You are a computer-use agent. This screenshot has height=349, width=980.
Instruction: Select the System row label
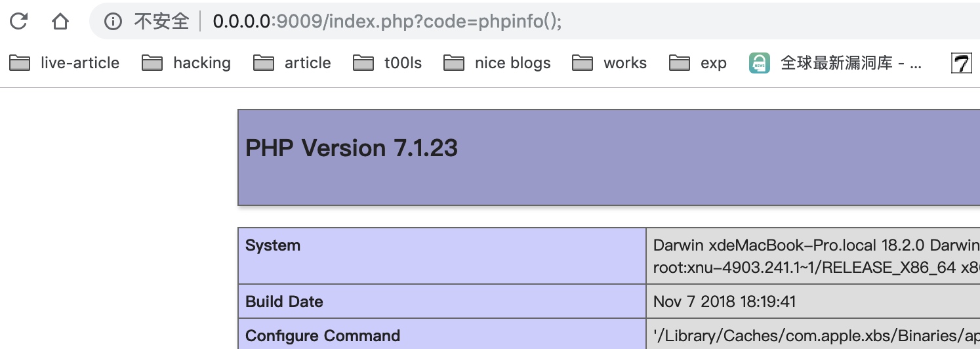pos(273,245)
